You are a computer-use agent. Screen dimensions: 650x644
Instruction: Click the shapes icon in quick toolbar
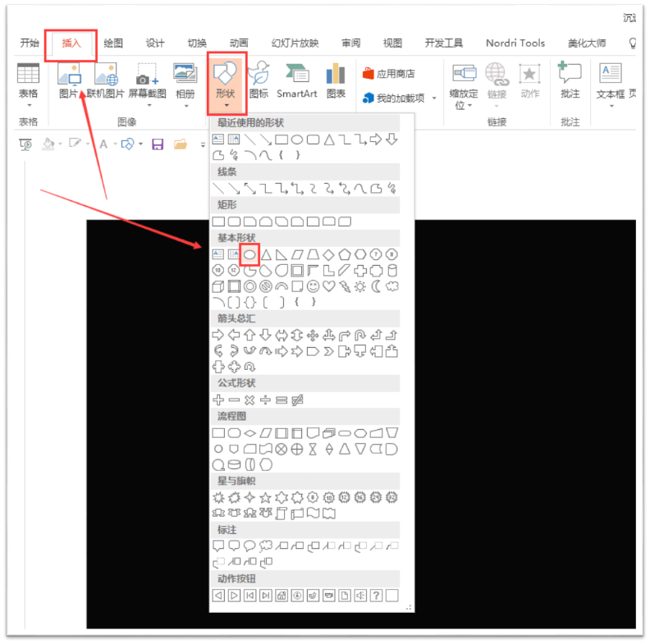(127, 144)
